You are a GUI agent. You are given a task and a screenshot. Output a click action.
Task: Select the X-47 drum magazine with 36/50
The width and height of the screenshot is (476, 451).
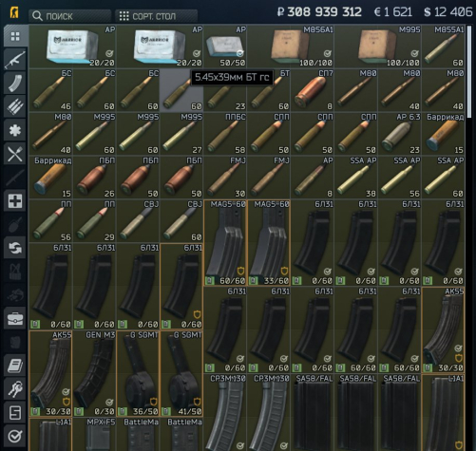click(x=138, y=373)
